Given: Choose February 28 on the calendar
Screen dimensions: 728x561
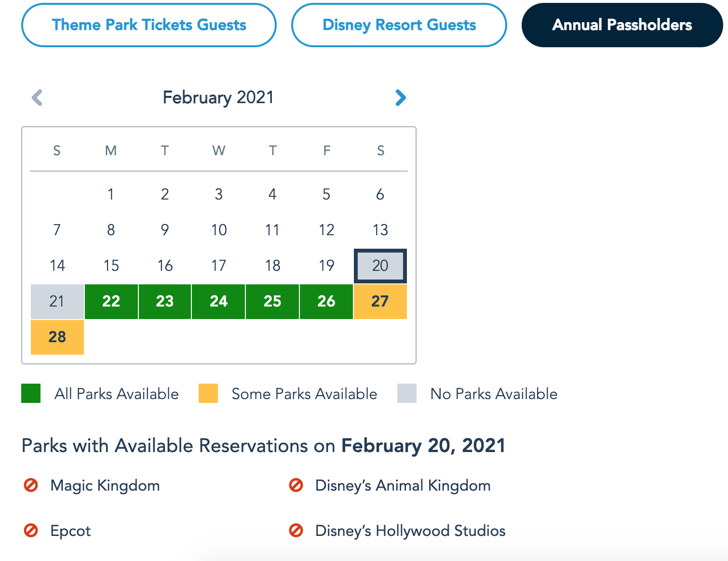Looking at the screenshot, I should point(57,337).
